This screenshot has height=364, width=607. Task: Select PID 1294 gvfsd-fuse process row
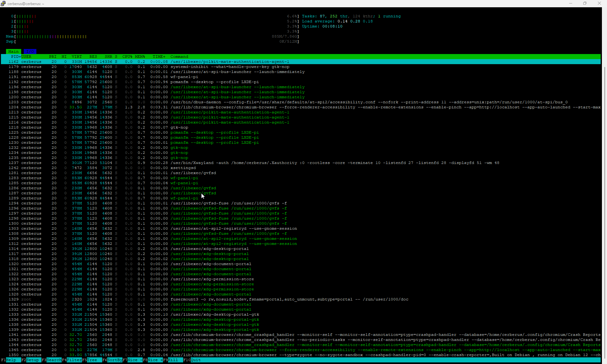300,203
